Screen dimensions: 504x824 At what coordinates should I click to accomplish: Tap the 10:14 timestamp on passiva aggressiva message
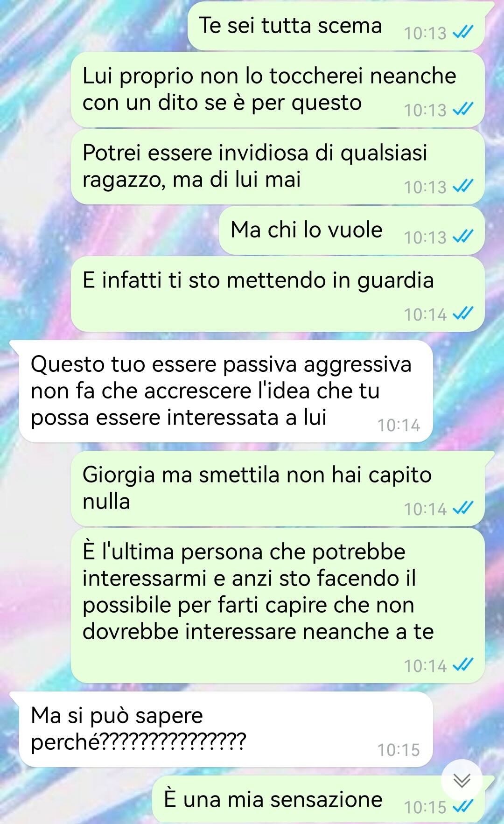pyautogui.click(x=399, y=425)
